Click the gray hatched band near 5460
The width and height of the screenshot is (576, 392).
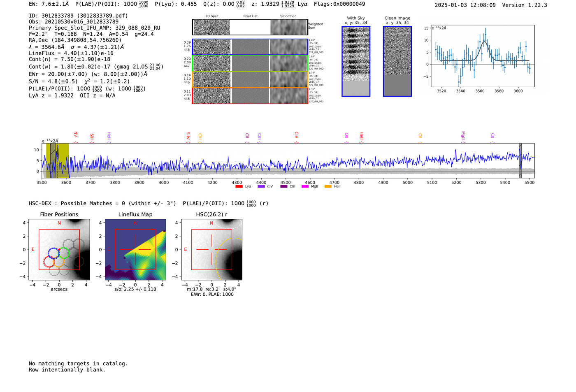tap(520, 160)
